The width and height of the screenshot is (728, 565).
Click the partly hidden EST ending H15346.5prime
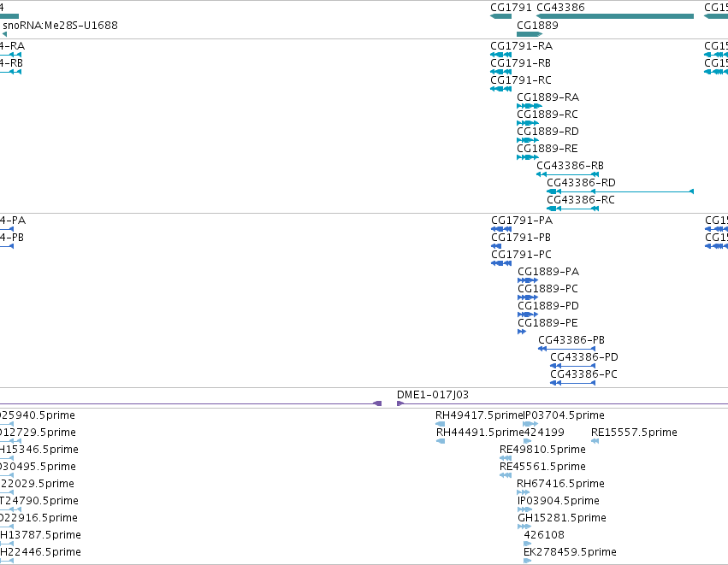(39, 450)
